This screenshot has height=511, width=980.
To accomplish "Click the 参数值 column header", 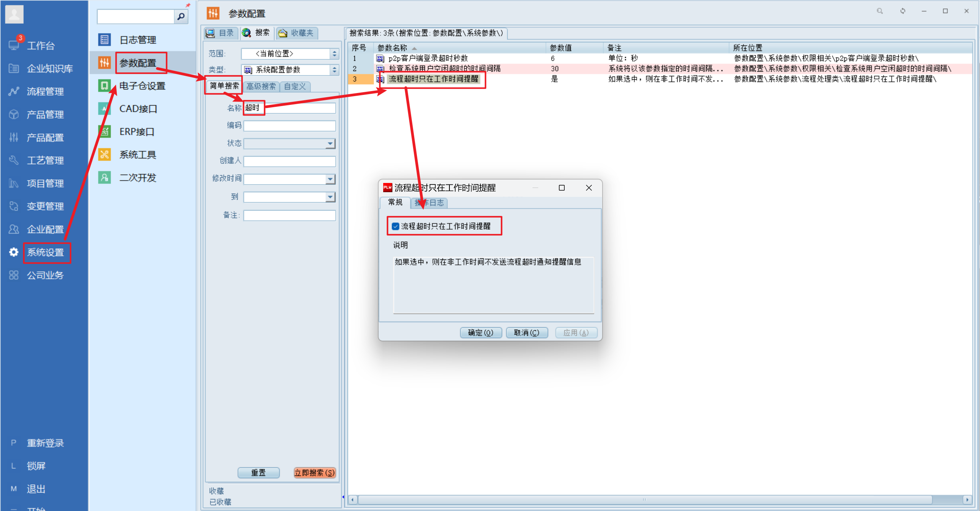I will 575,48.
